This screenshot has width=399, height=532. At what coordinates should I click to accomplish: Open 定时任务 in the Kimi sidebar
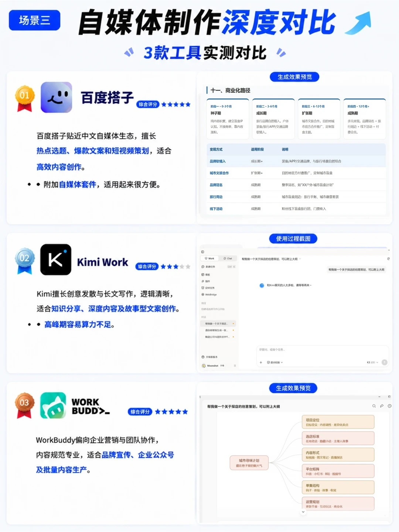[x=208, y=288]
